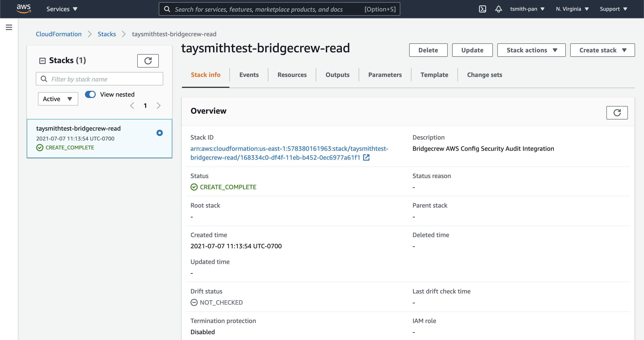Click the NOT_CHECKED drift status icon

[x=194, y=302]
